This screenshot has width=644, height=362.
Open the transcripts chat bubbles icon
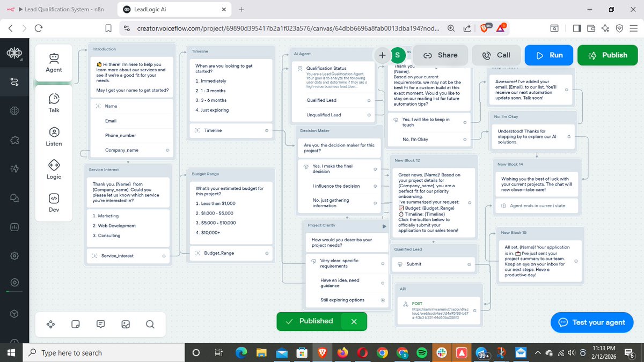coord(14,198)
